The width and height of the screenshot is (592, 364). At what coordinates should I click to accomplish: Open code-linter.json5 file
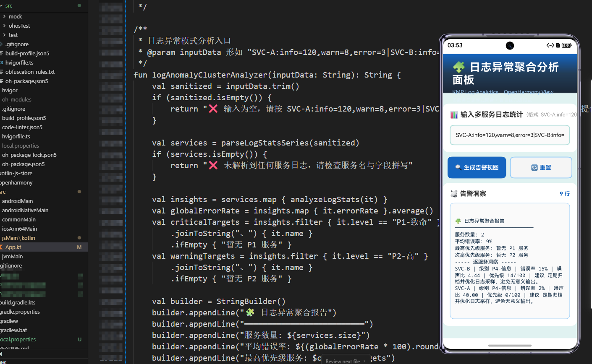tap(22, 127)
